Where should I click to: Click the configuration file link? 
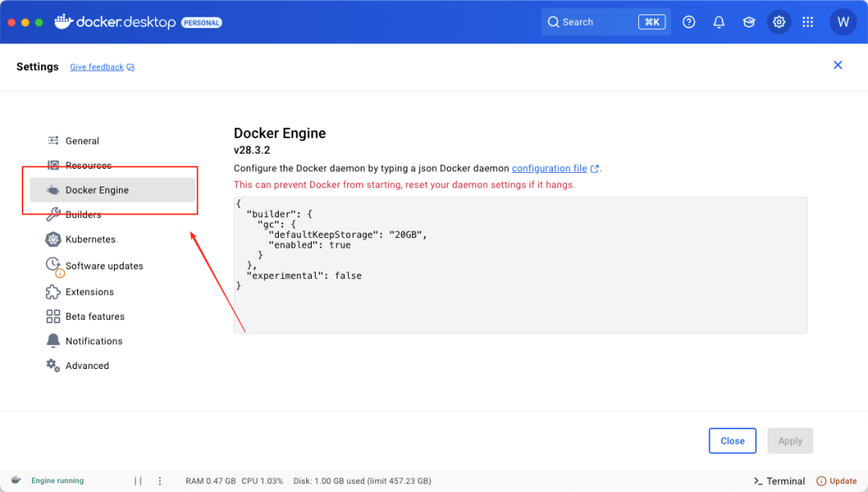[x=550, y=169]
